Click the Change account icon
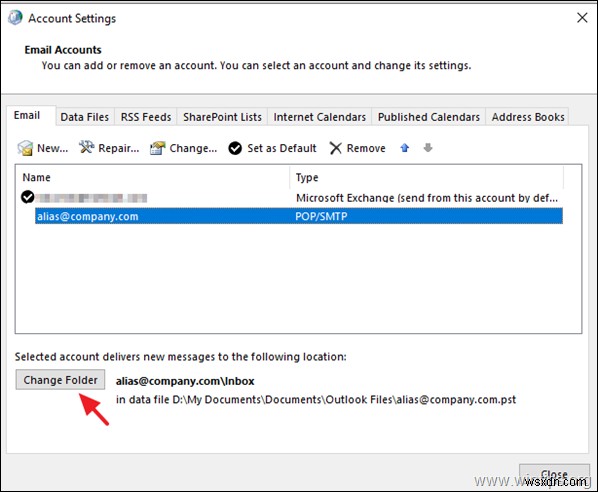The image size is (598, 492). click(158, 148)
